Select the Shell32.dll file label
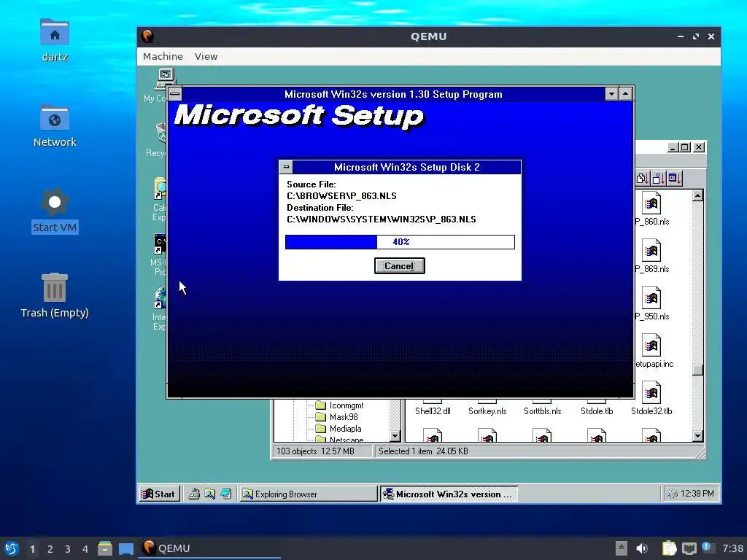747x560 pixels. click(433, 411)
